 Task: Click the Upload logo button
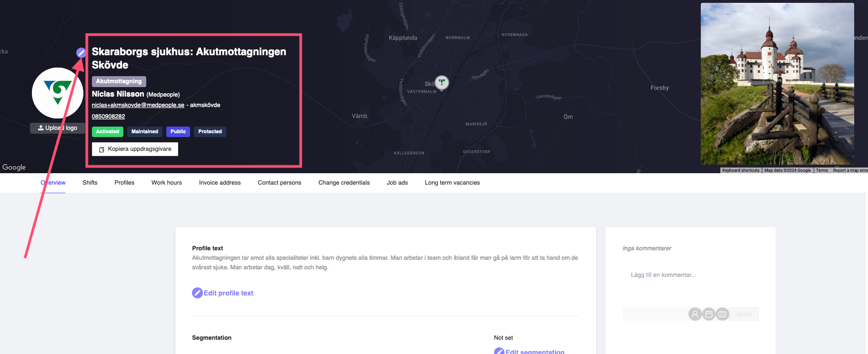click(x=58, y=128)
